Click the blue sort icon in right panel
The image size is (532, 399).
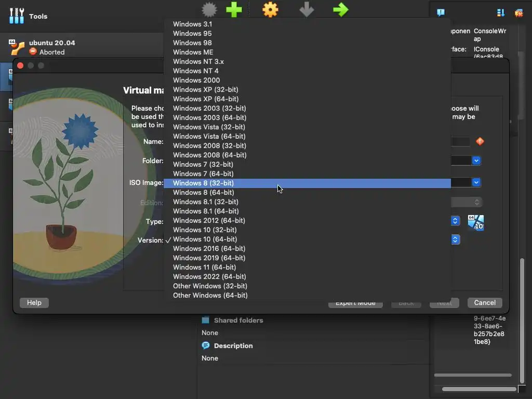tap(501, 13)
